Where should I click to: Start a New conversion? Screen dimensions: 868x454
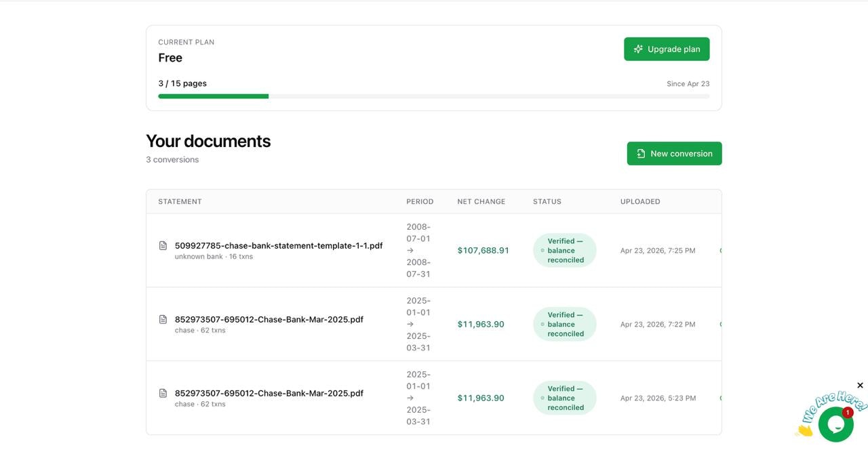pyautogui.click(x=673, y=153)
